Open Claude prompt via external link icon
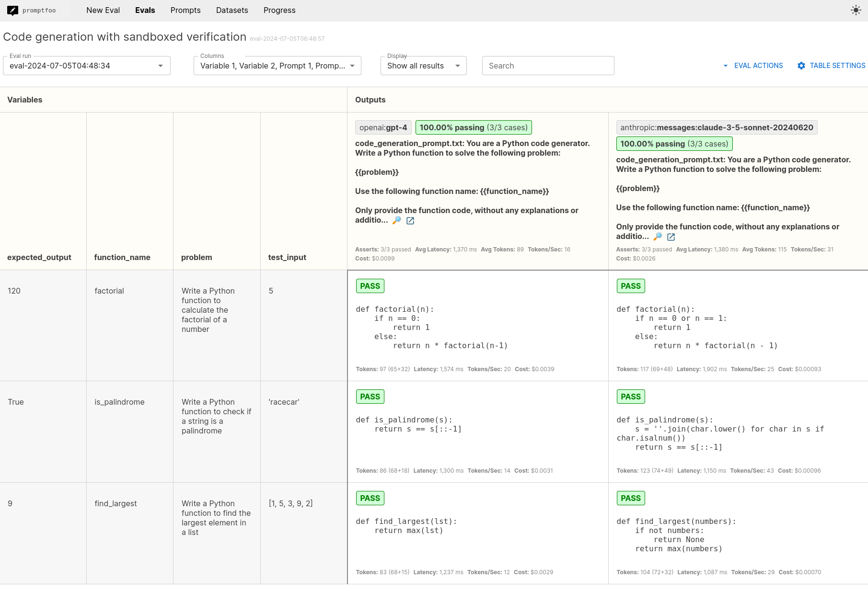Screen dimensions: 868x591 tap(671, 237)
